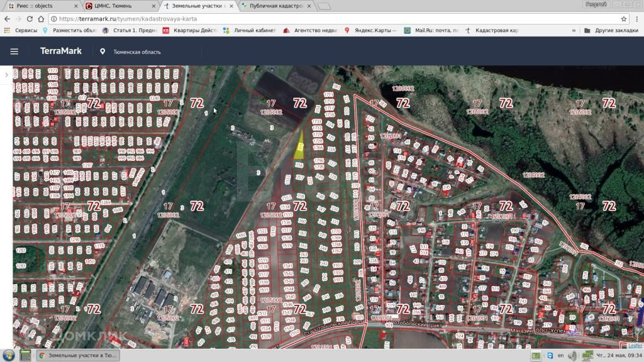Screen dimensions: 644x362
Task: Click the location pin icon beside Тюменская область
Action: [x=103, y=52]
